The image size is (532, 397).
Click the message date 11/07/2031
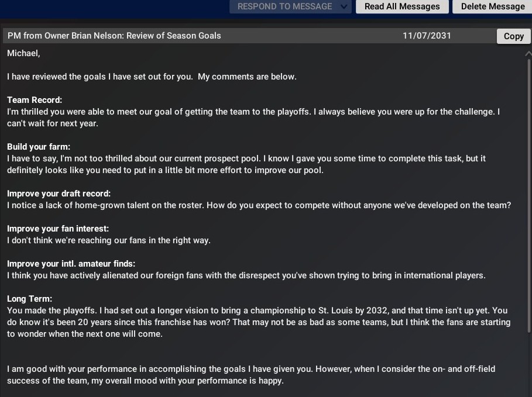click(427, 36)
